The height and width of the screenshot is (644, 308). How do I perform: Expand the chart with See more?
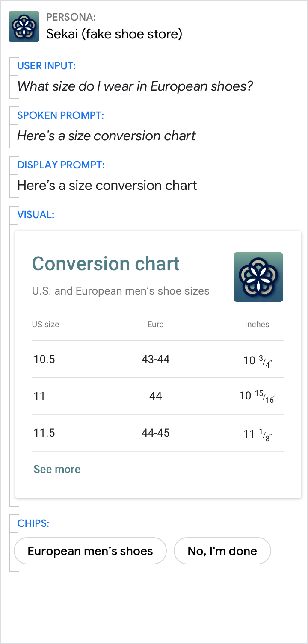point(57,469)
